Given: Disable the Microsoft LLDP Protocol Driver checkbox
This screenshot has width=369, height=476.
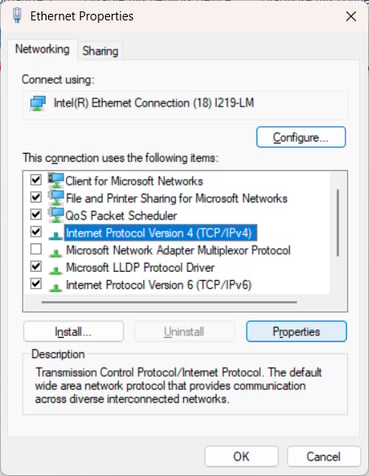Looking at the screenshot, I should tap(36, 266).
